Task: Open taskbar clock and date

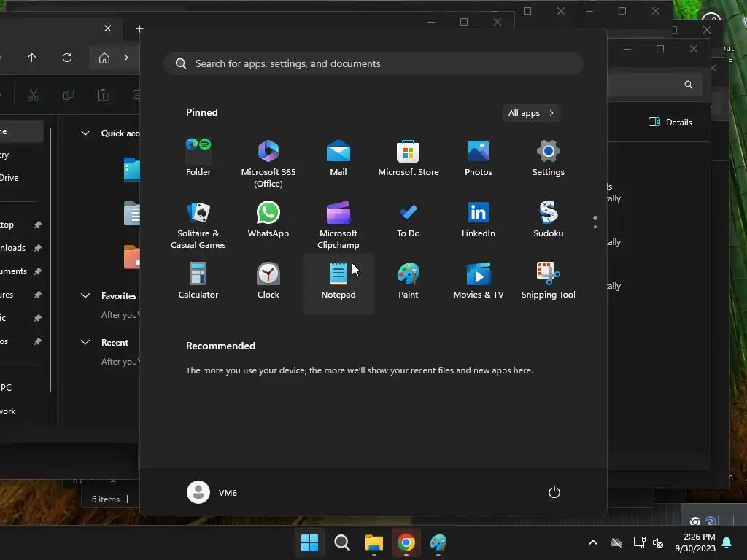Action: pos(695,542)
